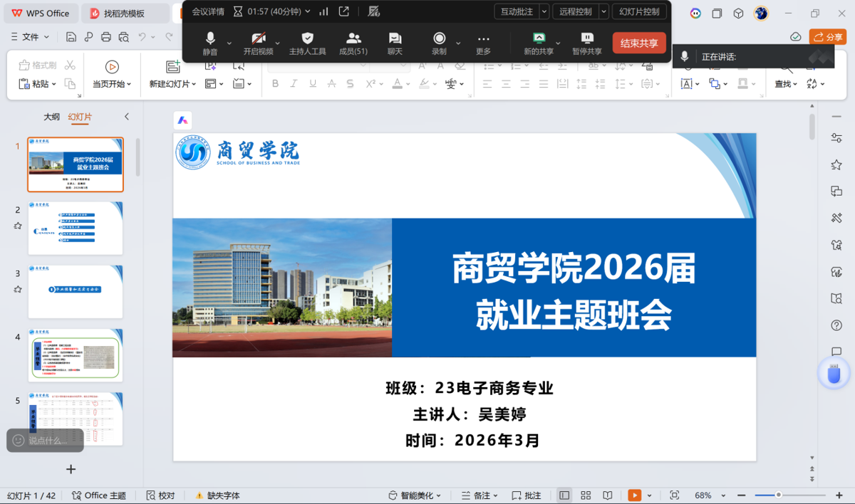Viewport: 855px width, 504px height.
Task: Collapse the slide thumbnail panel
Action: click(x=127, y=117)
